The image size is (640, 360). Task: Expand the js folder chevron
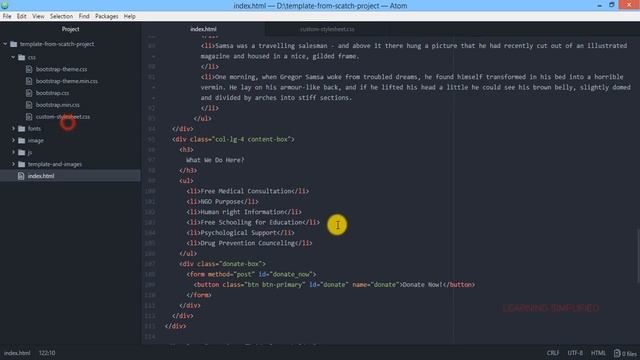click(x=13, y=152)
